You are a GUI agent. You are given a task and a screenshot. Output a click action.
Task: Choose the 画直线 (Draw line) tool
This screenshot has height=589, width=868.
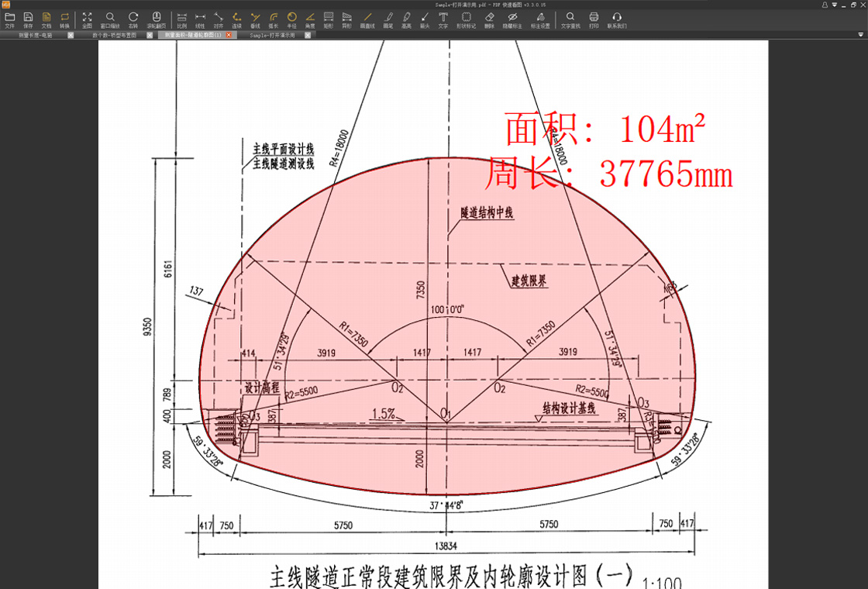click(367, 20)
